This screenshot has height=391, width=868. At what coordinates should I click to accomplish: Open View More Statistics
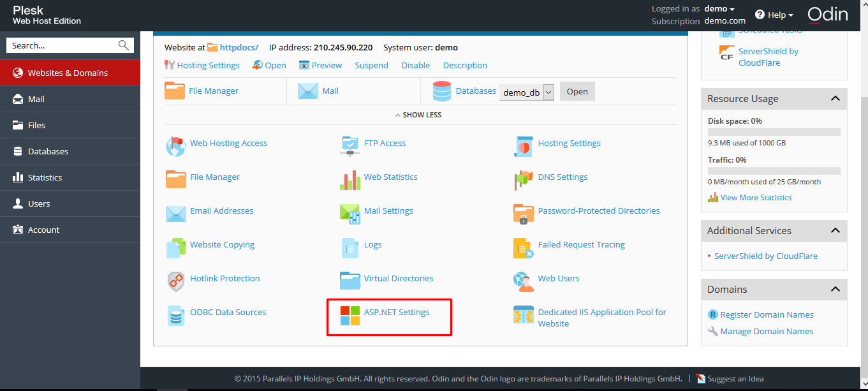[755, 197]
